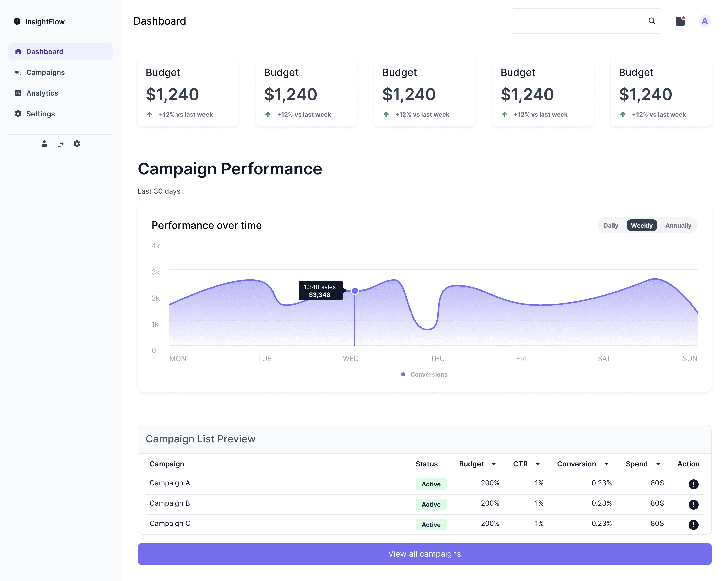728x581 pixels.
Task: Click the small gear icon below divider
Action: (x=77, y=144)
